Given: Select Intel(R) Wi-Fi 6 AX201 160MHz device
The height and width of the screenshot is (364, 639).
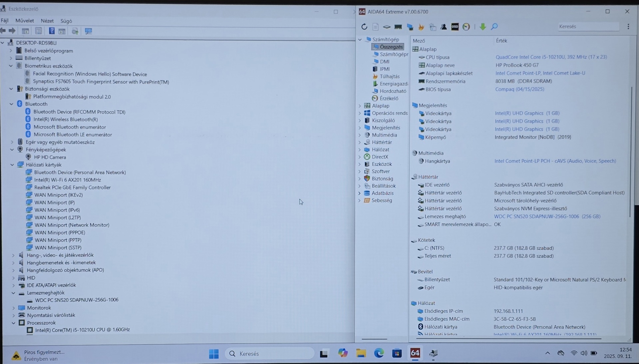Looking at the screenshot, I should point(68,180).
